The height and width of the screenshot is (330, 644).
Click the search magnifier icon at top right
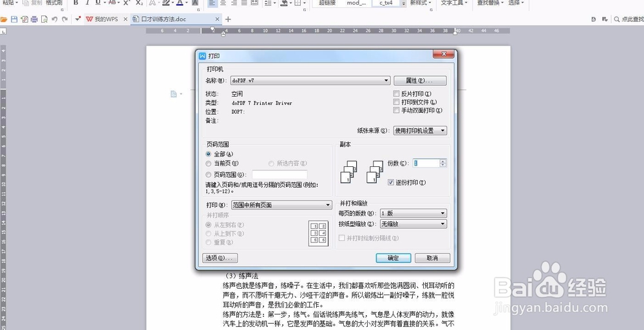[617, 19]
